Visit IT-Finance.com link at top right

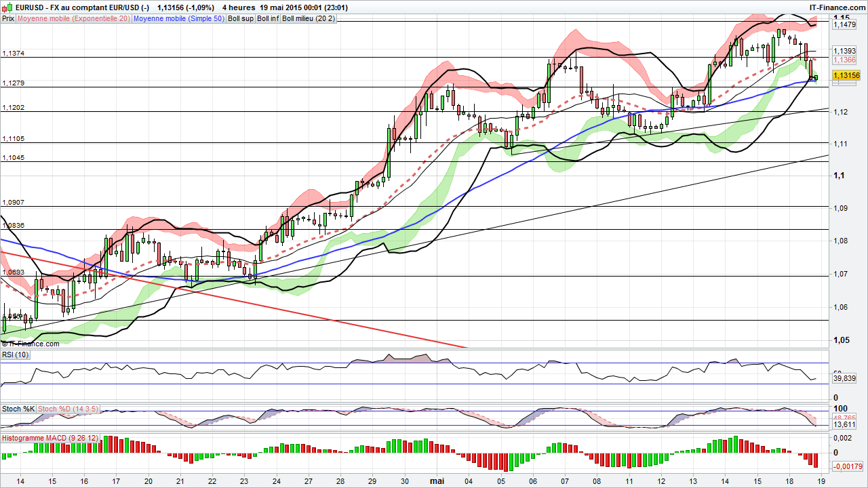[x=838, y=7]
